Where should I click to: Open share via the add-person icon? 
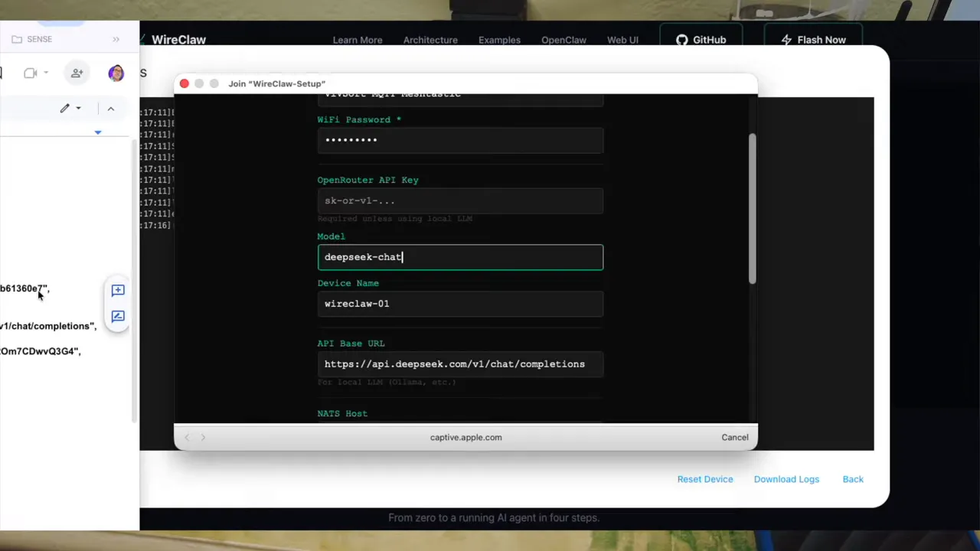point(77,73)
